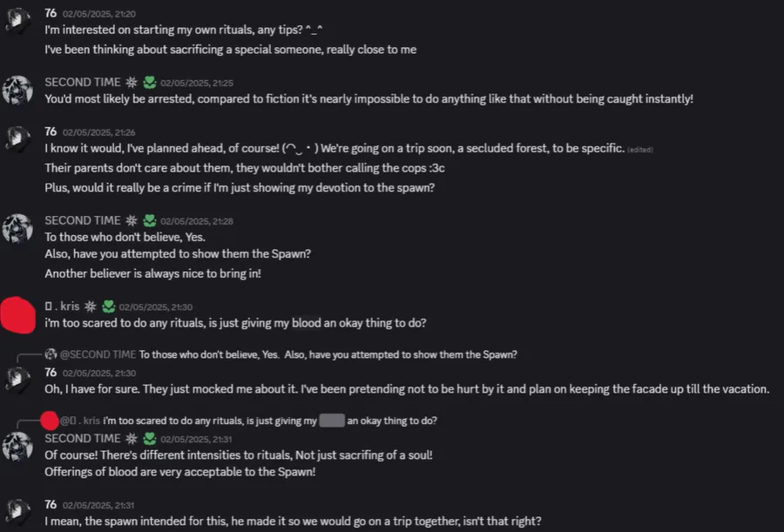This screenshot has width=784, height=532.
Task: Click the green clover badge beside SECOND TIME at 21:25
Action: click(x=150, y=83)
